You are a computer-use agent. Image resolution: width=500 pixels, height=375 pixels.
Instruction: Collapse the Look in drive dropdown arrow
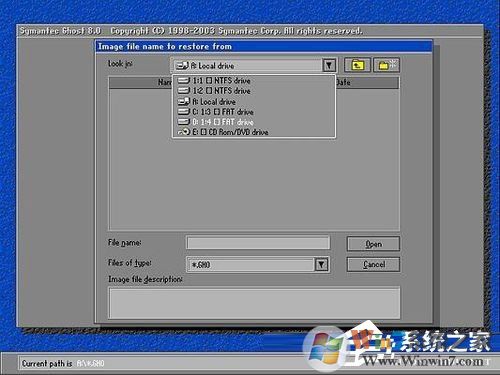coord(329,65)
